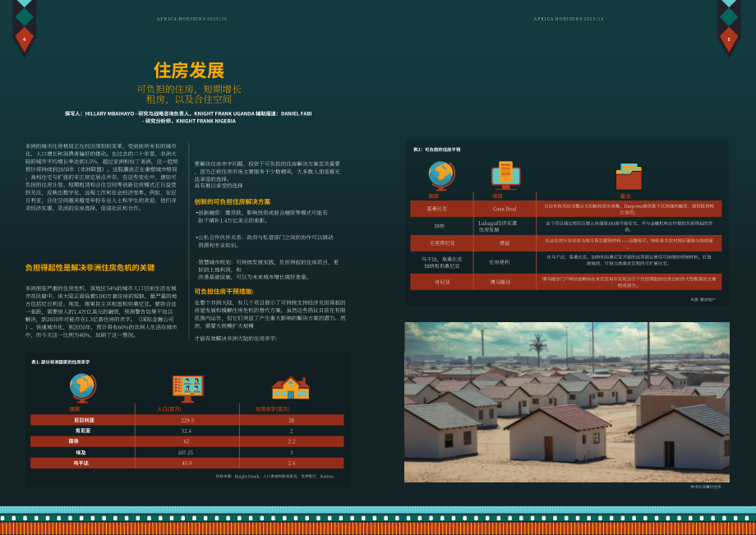Click the Table 2 source note 来源
756x535 pixels.
(703, 299)
